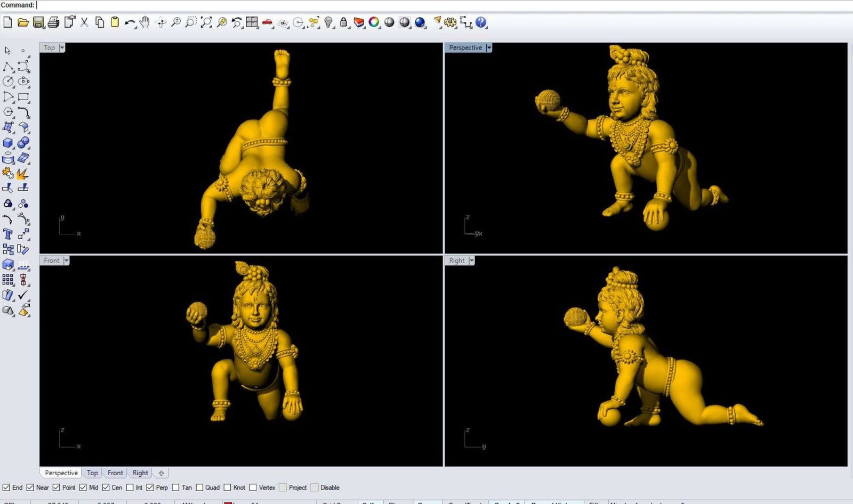Image resolution: width=853 pixels, height=504 pixels.
Task: Open the four-viewport layout tool
Action: (x=252, y=22)
